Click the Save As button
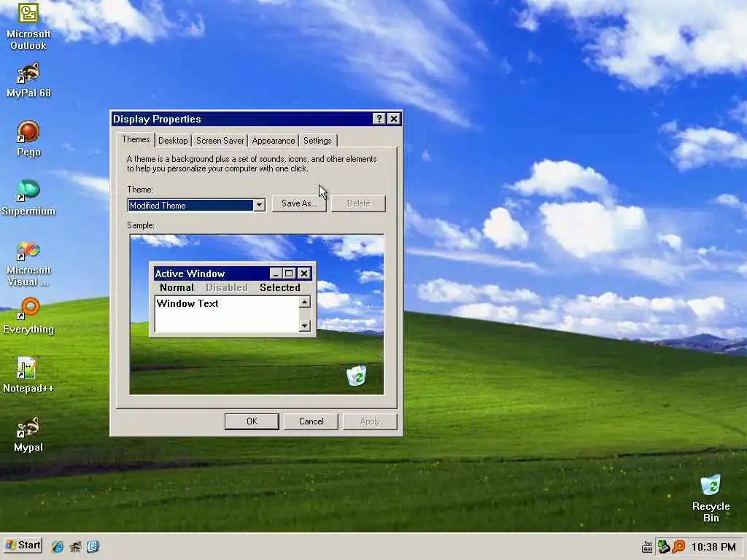The image size is (747, 560). pyautogui.click(x=299, y=203)
